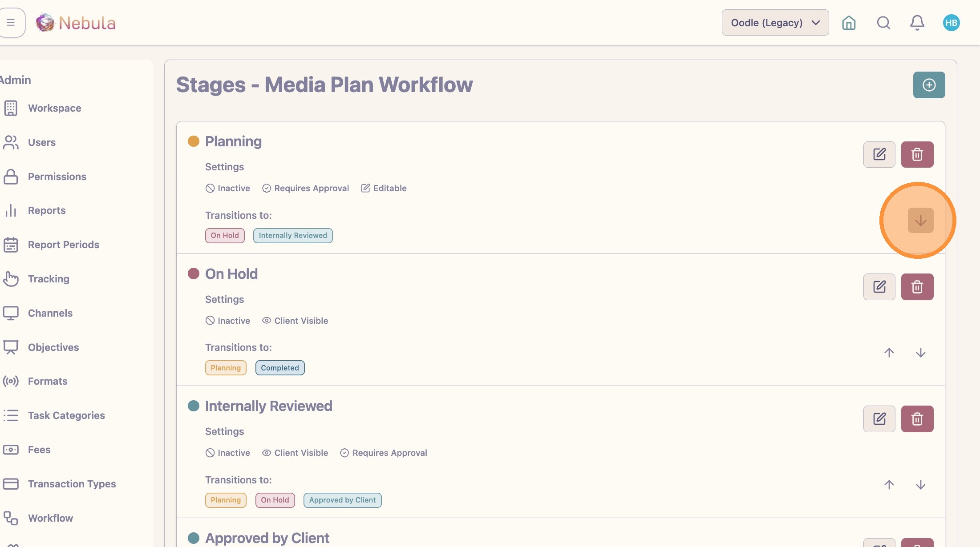980x547 pixels.
Task: Click Internally Reviewed tag under Planning
Action: tap(293, 235)
